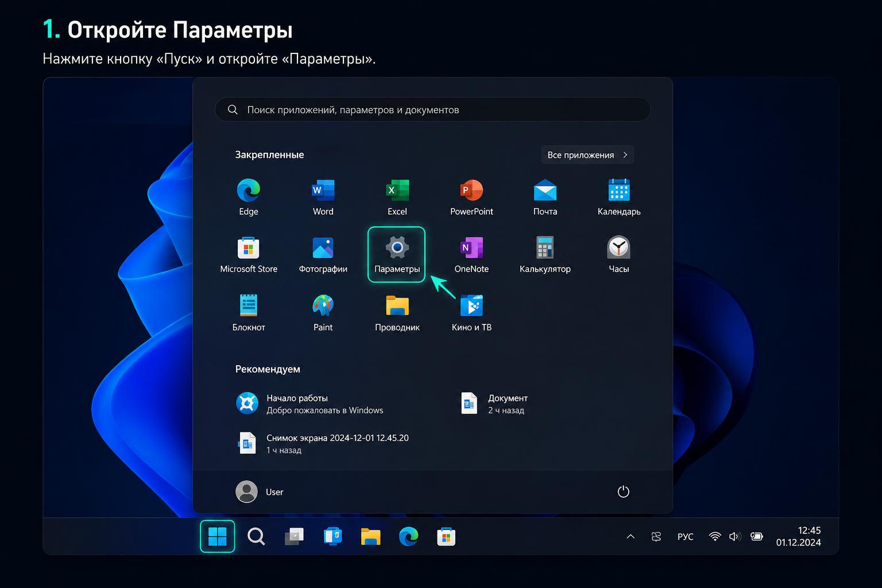The height and width of the screenshot is (588, 882).
Task: Launch PowerPoint from pinned apps
Action: [x=471, y=197]
